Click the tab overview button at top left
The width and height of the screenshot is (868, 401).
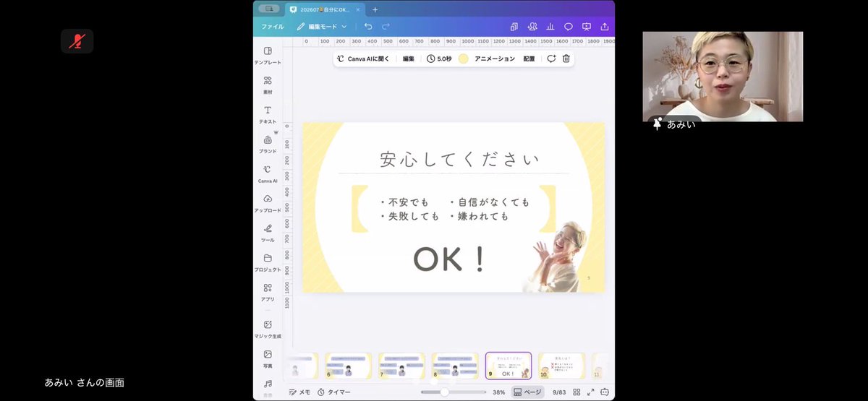[269, 9]
